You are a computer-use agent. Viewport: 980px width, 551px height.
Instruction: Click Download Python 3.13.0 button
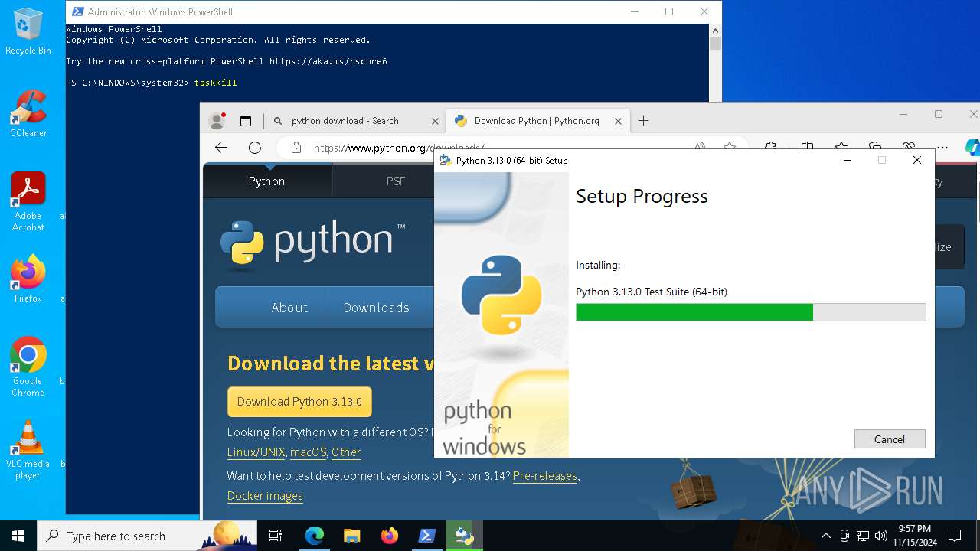(x=299, y=402)
